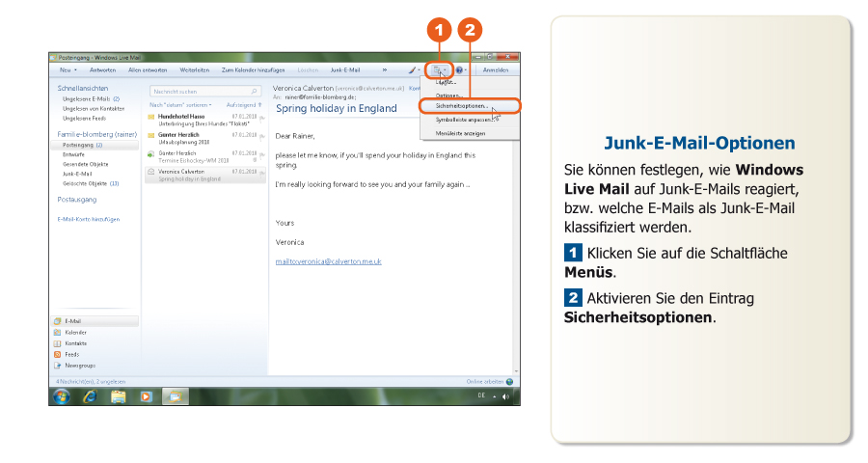Click the Menüs toolbar icon
Screen dimensions: 868x463
pos(438,70)
